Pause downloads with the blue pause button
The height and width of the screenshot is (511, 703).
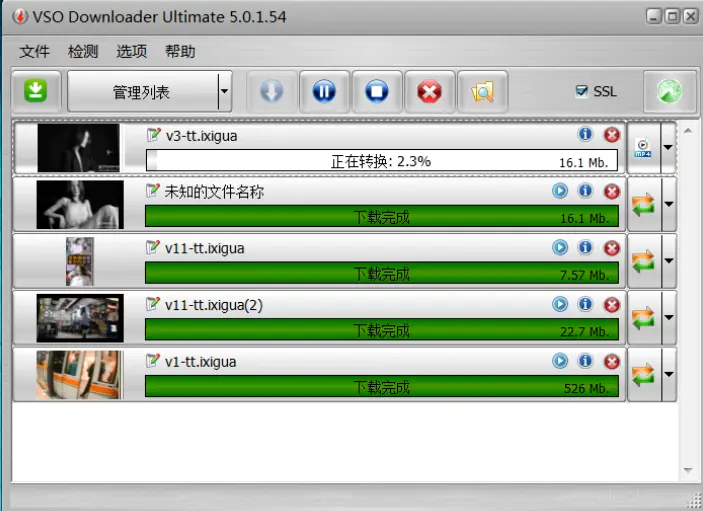(324, 91)
